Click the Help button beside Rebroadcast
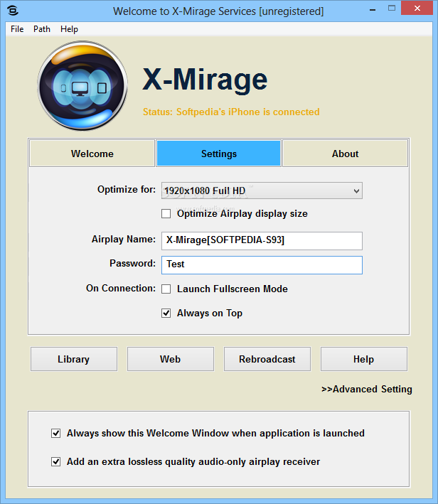The width and height of the screenshot is (438, 504). [364, 359]
